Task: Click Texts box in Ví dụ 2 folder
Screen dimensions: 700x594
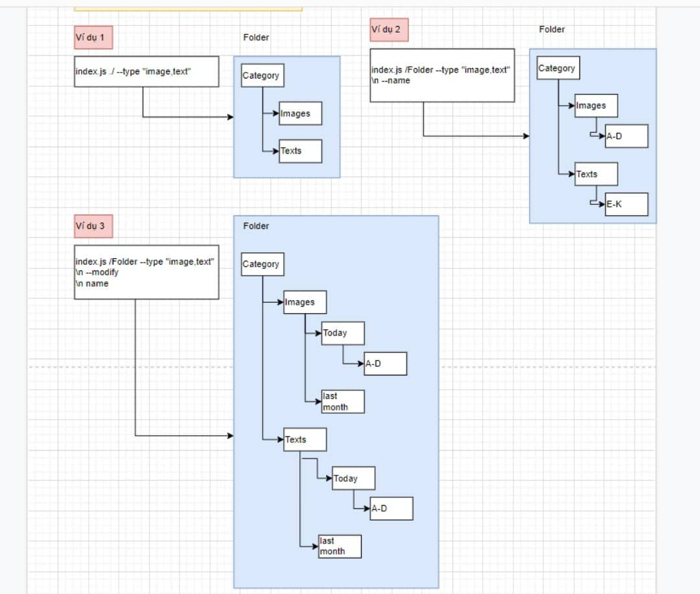Action: coord(596,174)
